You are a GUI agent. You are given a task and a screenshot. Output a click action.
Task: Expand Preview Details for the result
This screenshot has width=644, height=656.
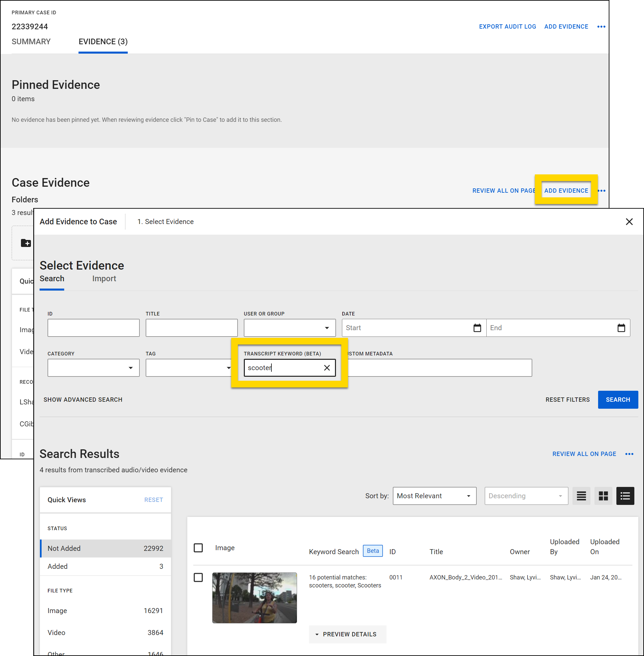coord(347,634)
